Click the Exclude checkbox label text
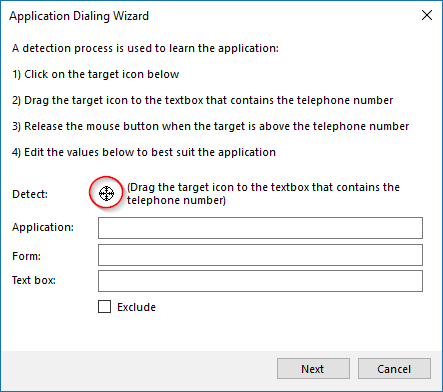Viewport: 443px width, 392px height. [136, 307]
